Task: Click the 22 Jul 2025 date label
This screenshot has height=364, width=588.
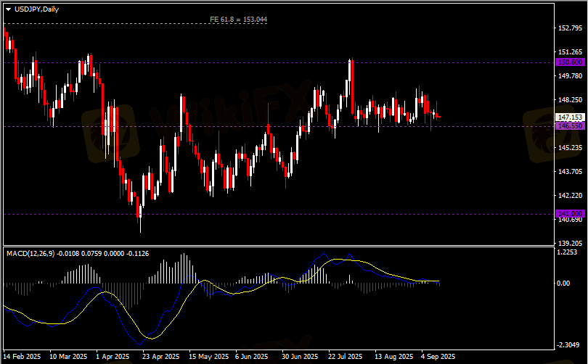Action: [x=345, y=357]
